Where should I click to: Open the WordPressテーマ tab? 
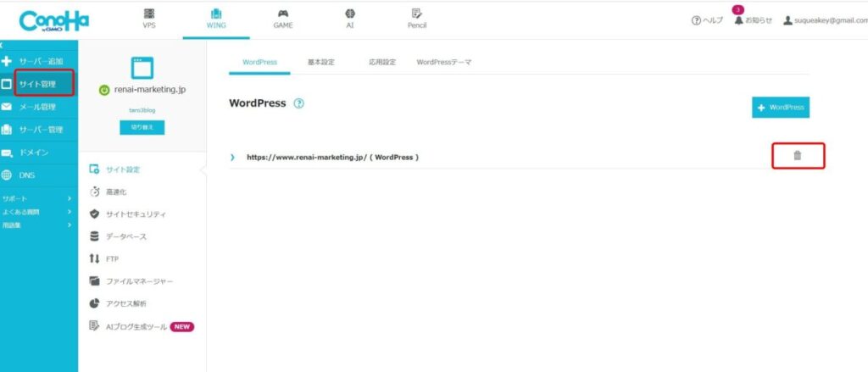coord(443,63)
